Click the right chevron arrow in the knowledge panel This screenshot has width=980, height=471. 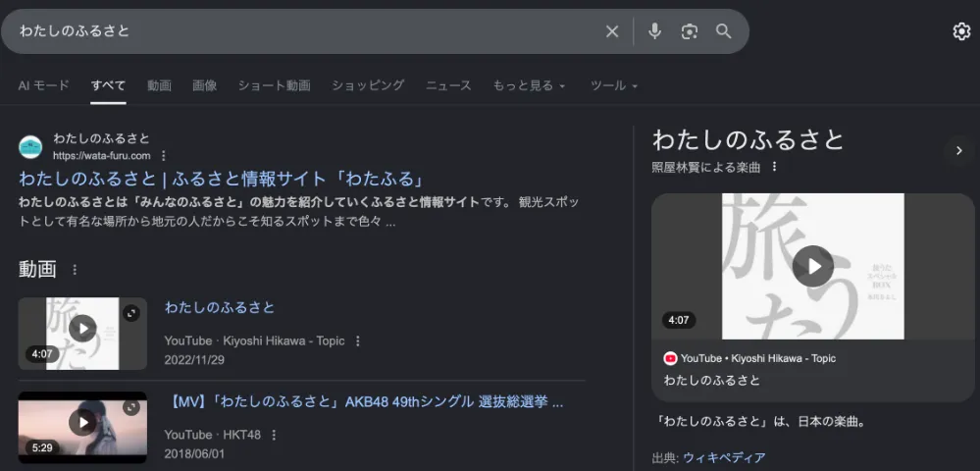959,151
